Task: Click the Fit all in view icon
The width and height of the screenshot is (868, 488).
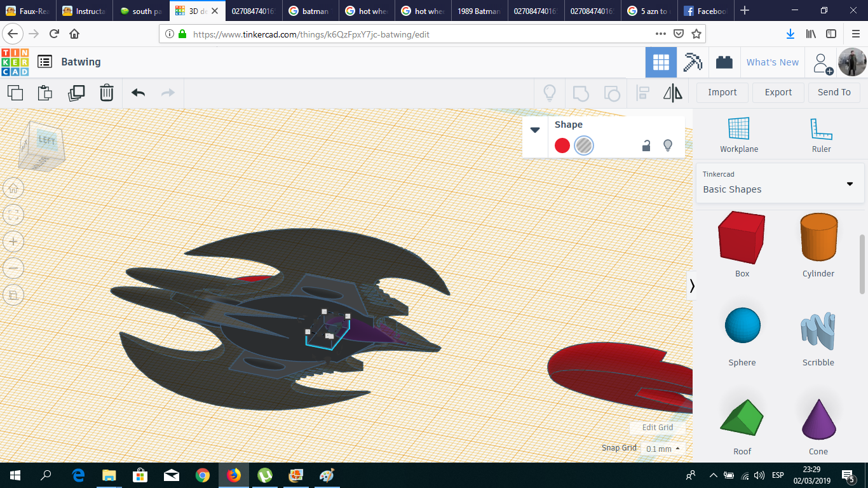Action: click(13, 215)
